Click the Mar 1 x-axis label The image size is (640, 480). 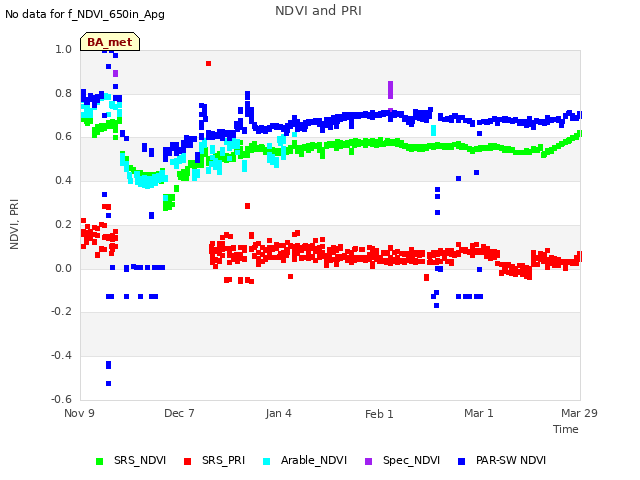tap(479, 413)
